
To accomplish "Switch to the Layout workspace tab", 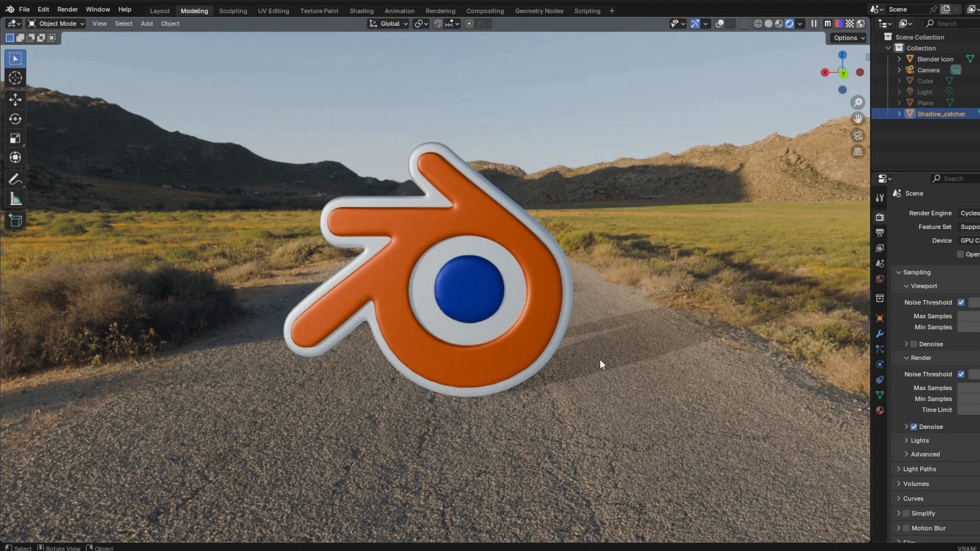I will pos(160,11).
